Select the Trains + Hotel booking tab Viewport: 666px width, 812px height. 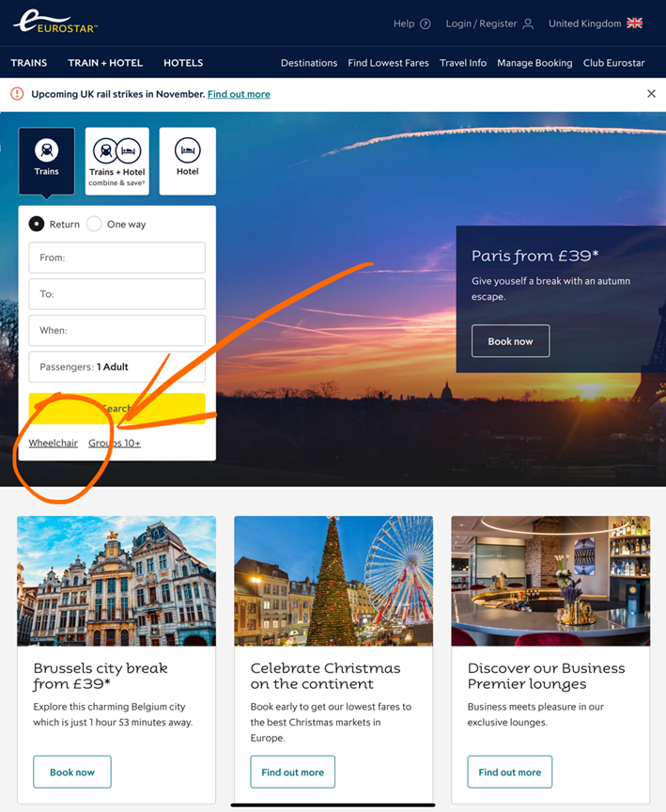point(117,161)
